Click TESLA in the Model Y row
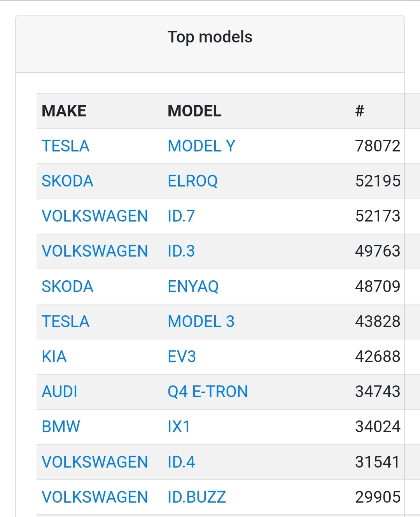The height and width of the screenshot is (517, 420). click(65, 146)
